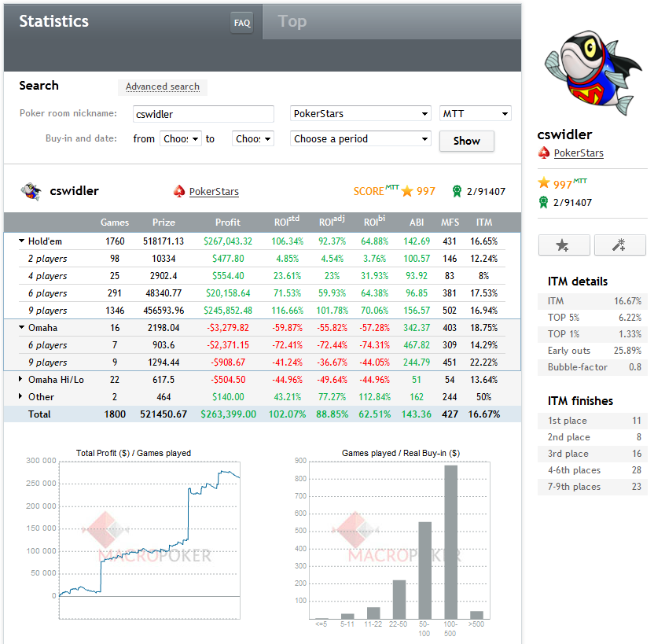Click the small fish avatar beside cswidler
The height and width of the screenshot is (644, 654).
coord(31,191)
